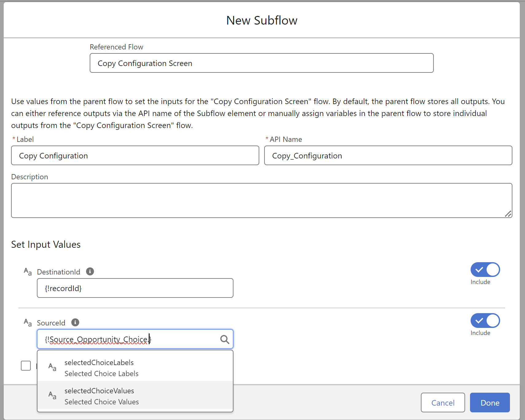Image resolution: width=525 pixels, height=420 pixels.
Task: Click the Cancel button
Action: click(x=443, y=402)
